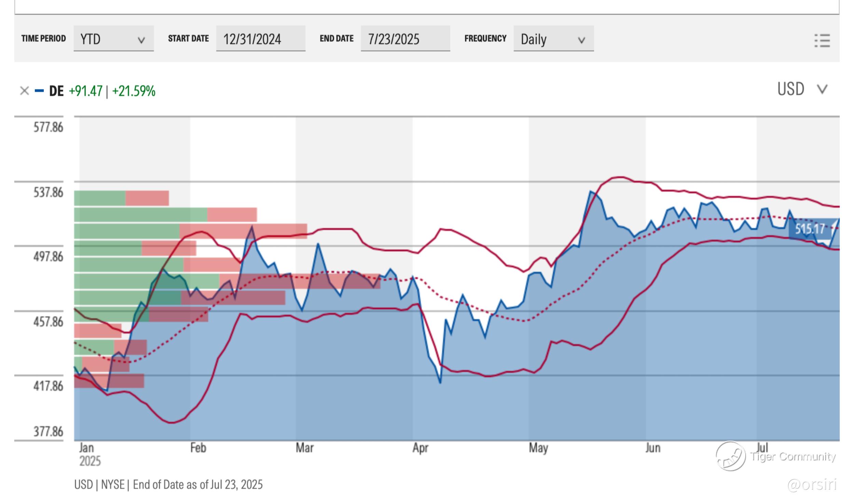Click the blue DE series color swatch

point(39,91)
